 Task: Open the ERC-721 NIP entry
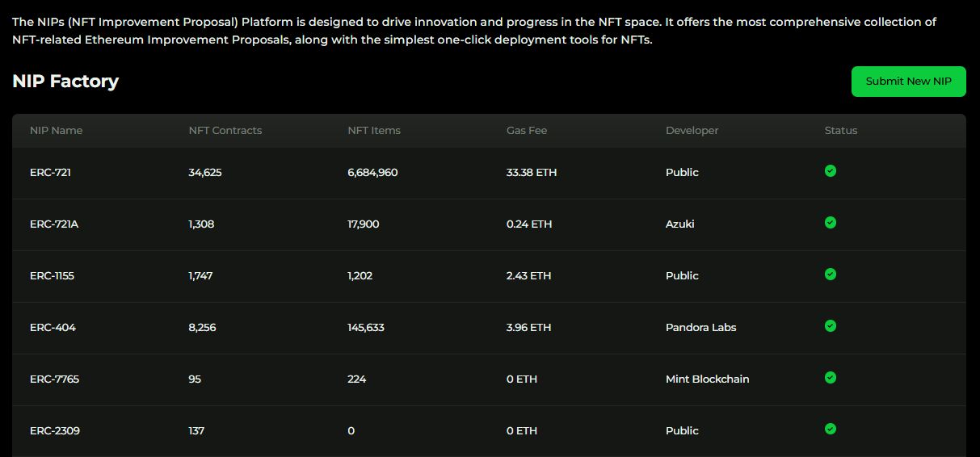pyautogui.click(x=50, y=173)
